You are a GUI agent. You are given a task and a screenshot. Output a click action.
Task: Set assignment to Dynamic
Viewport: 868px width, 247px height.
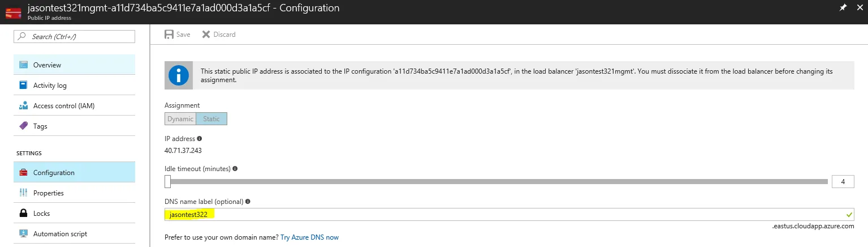(180, 119)
